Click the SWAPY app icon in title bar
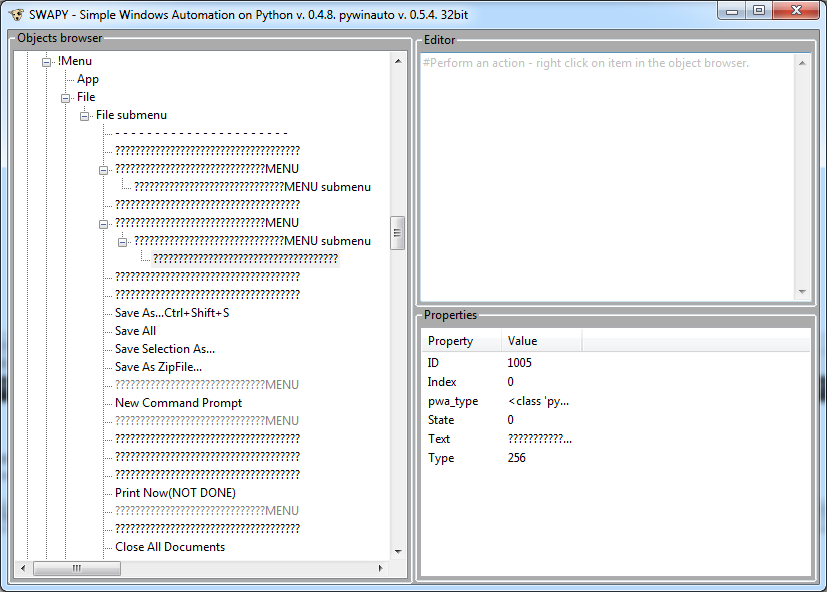The width and height of the screenshot is (827, 592). 16,14
